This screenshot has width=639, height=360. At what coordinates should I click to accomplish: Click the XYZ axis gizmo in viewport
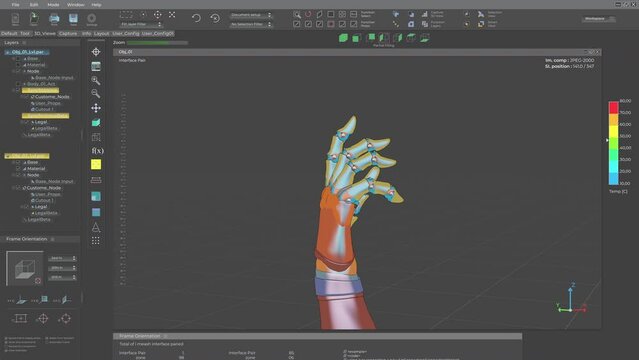(571, 299)
